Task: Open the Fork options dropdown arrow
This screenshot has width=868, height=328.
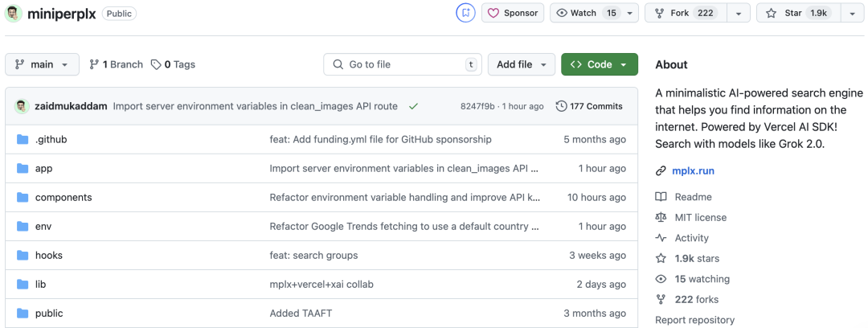Action: click(x=739, y=13)
